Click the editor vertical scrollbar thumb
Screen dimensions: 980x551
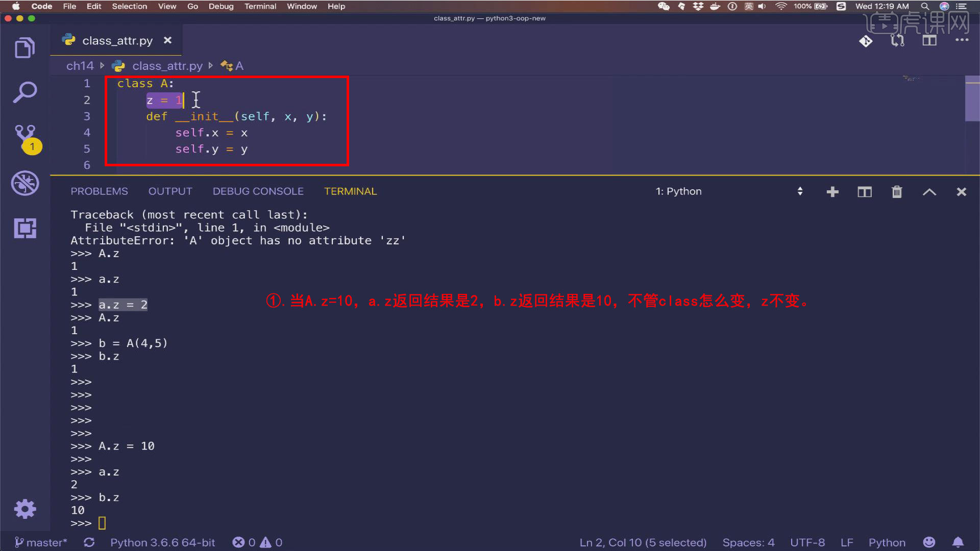(x=972, y=99)
